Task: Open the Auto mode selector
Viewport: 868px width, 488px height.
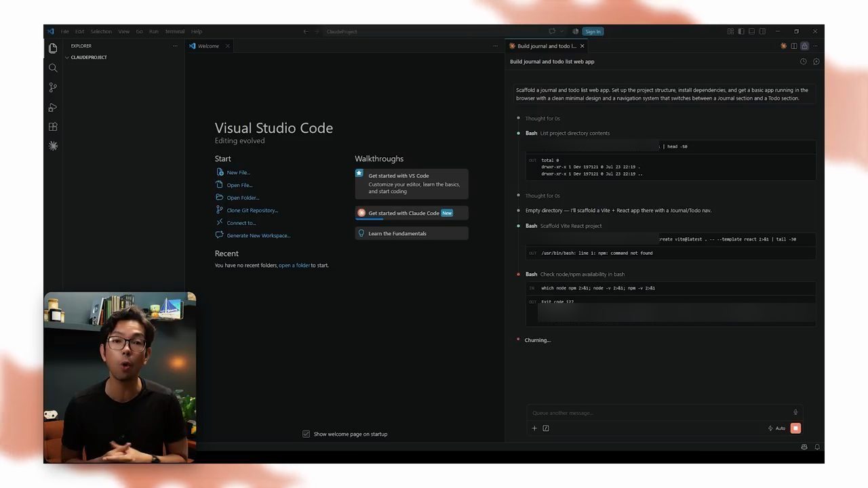Action: 776,428
